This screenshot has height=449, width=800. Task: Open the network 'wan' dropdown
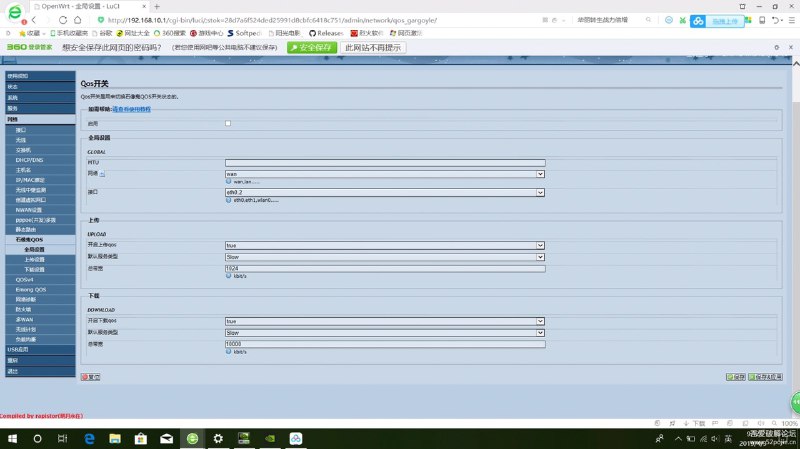point(384,173)
